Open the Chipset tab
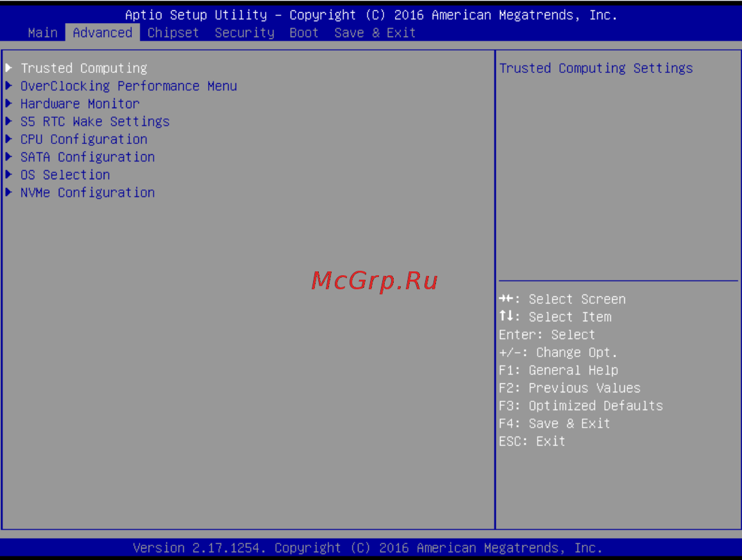 173,33
